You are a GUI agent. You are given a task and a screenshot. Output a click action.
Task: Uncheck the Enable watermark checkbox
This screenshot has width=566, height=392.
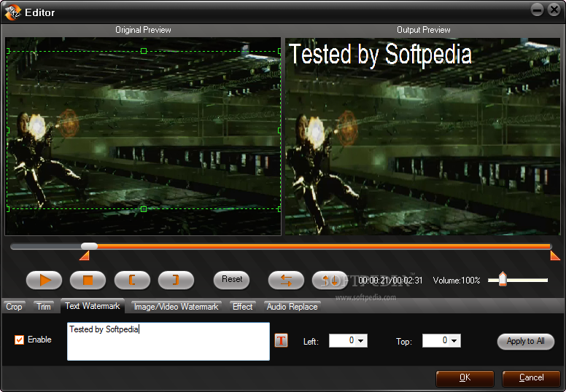19,340
